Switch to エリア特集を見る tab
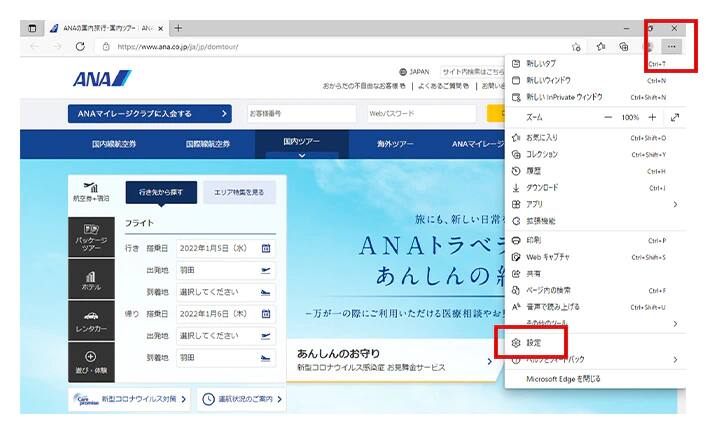The width and height of the screenshot is (706, 435). pyautogui.click(x=240, y=191)
